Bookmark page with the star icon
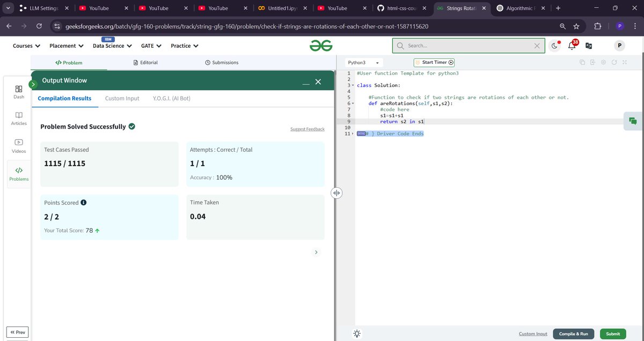644x341 pixels. tap(576, 26)
